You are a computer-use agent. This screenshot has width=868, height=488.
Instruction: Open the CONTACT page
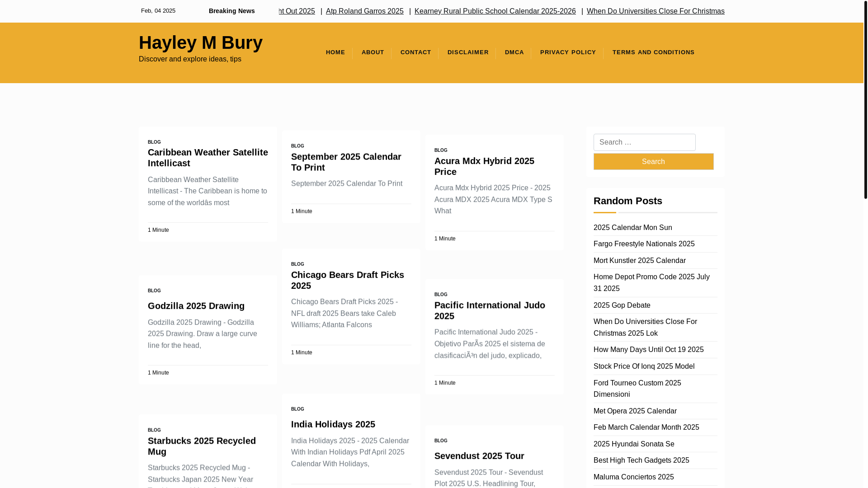pyautogui.click(x=415, y=52)
